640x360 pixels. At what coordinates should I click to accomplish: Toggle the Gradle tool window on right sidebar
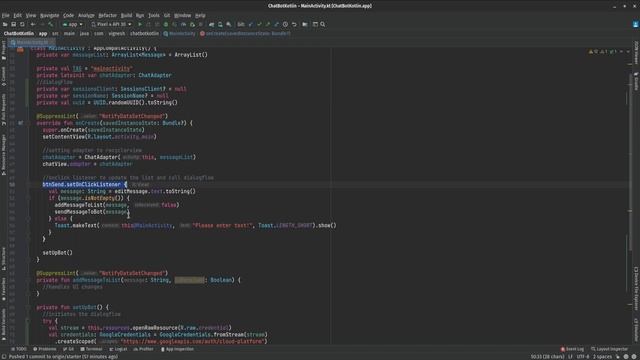tap(636, 81)
